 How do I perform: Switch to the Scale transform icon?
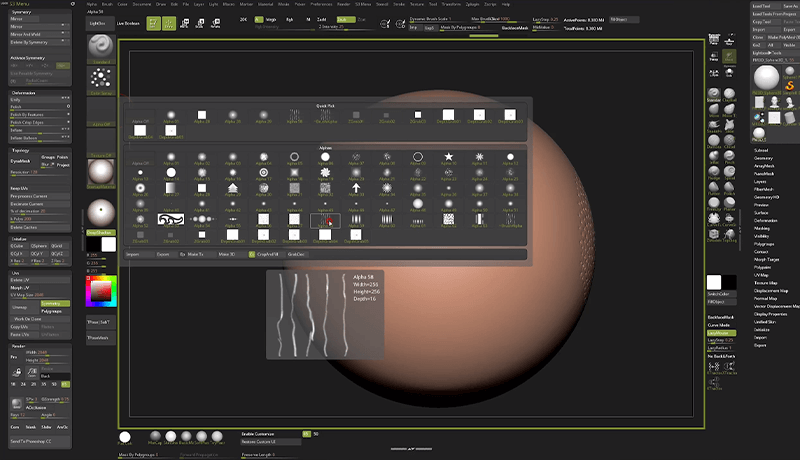coord(200,23)
